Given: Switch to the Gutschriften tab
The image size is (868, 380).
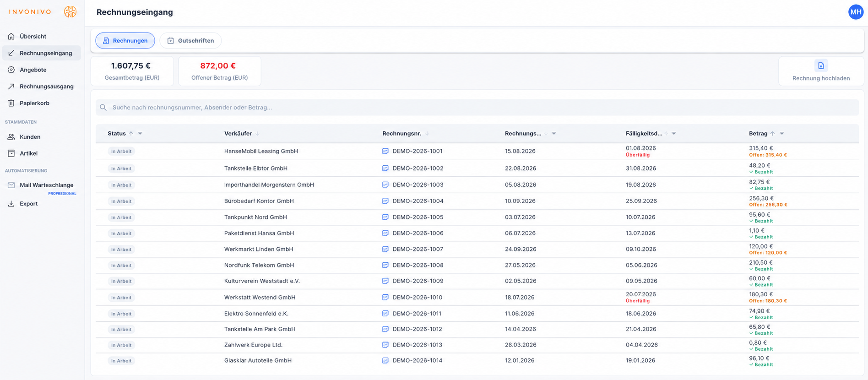Looking at the screenshot, I should coord(190,41).
